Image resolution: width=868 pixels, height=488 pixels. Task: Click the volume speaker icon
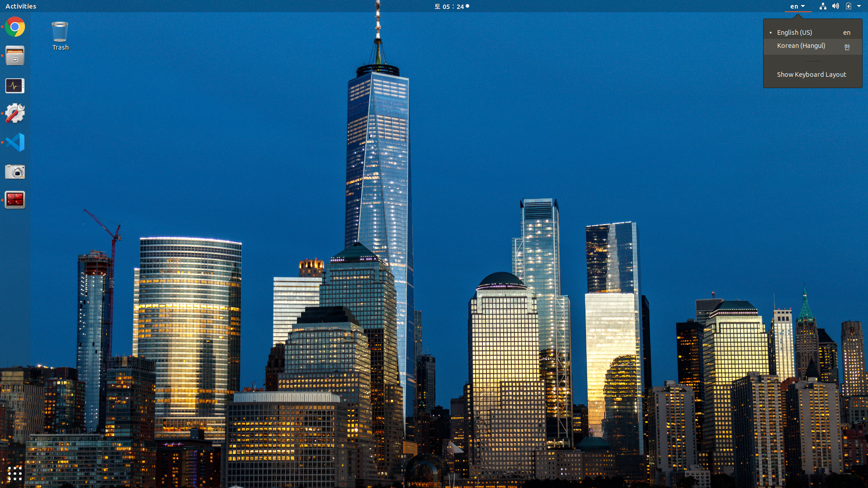coord(835,6)
